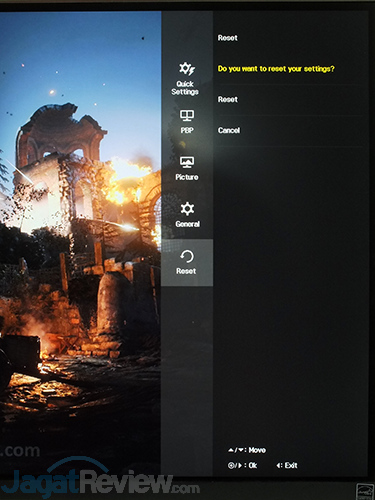
Task: Select the Reset circular-arrow icon
Action: coord(186,257)
